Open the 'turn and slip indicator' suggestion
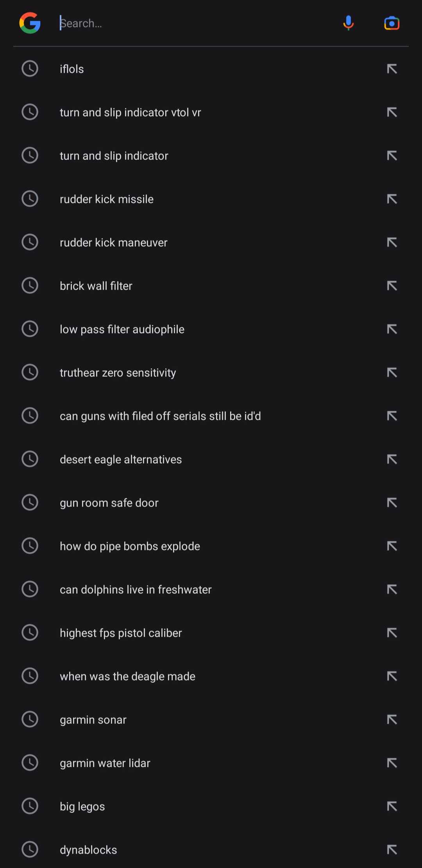Viewport: 422px width, 868px height. 211,156
